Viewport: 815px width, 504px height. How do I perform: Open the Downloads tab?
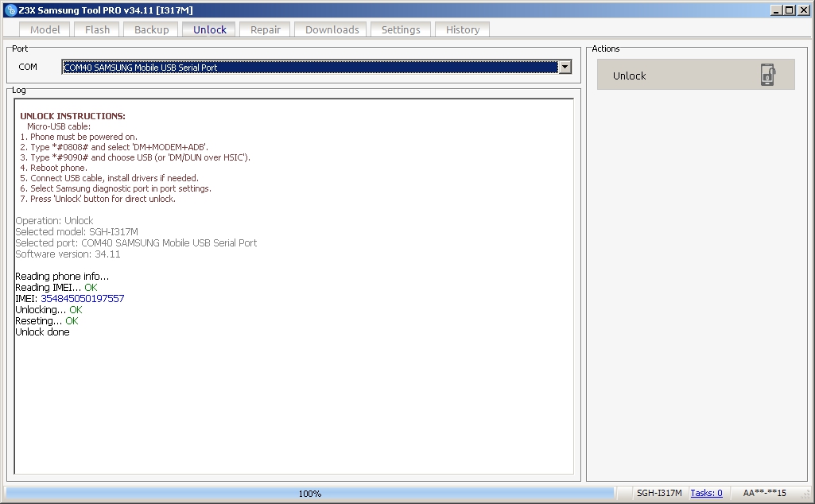pyautogui.click(x=332, y=29)
